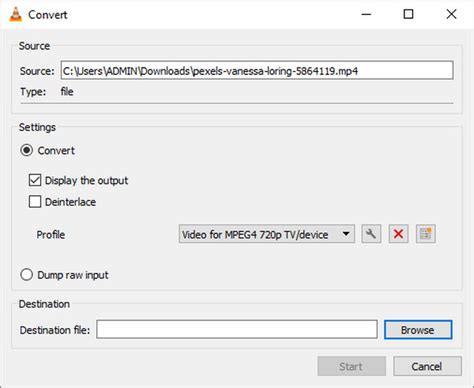This screenshot has height=388, width=474.
Task: Click the Video for MPEG4 720p TV/device combo box
Action: pyautogui.click(x=267, y=234)
